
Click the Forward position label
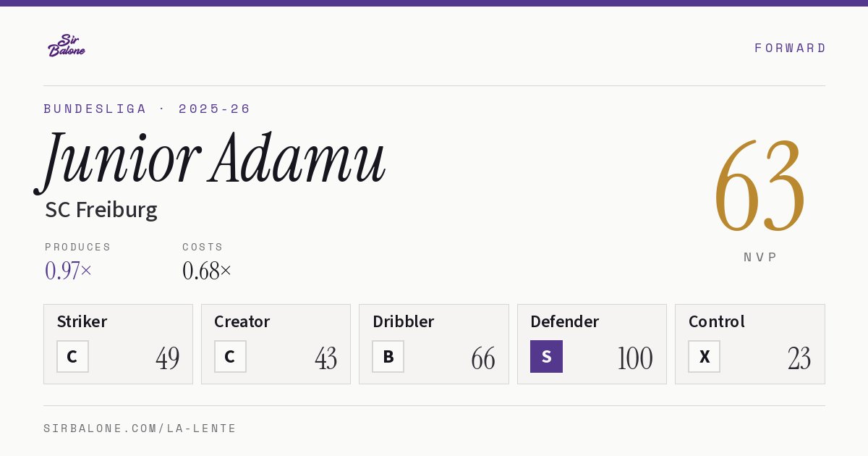point(790,48)
